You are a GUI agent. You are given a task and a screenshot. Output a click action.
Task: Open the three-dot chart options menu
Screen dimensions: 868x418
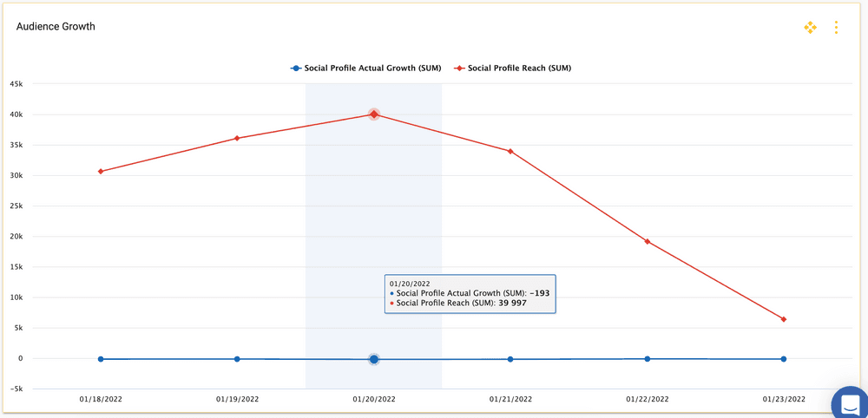836,28
